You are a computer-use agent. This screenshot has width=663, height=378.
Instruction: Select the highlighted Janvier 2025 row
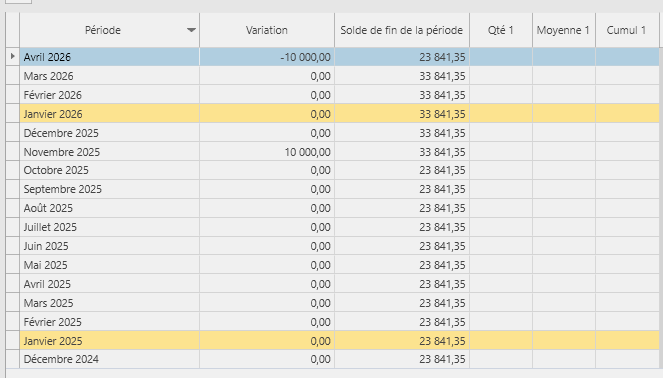coord(339,341)
